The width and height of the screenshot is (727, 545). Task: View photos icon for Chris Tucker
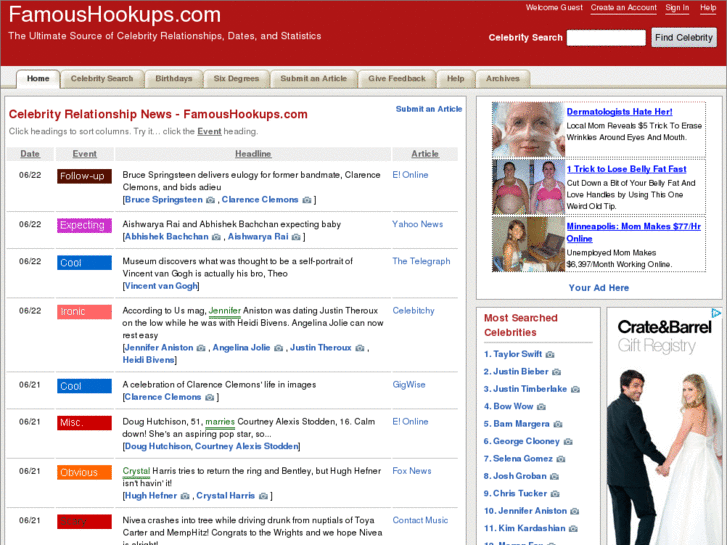[x=555, y=494]
